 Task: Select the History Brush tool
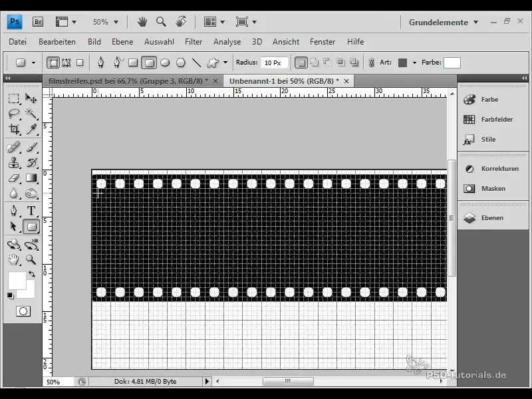click(x=31, y=163)
